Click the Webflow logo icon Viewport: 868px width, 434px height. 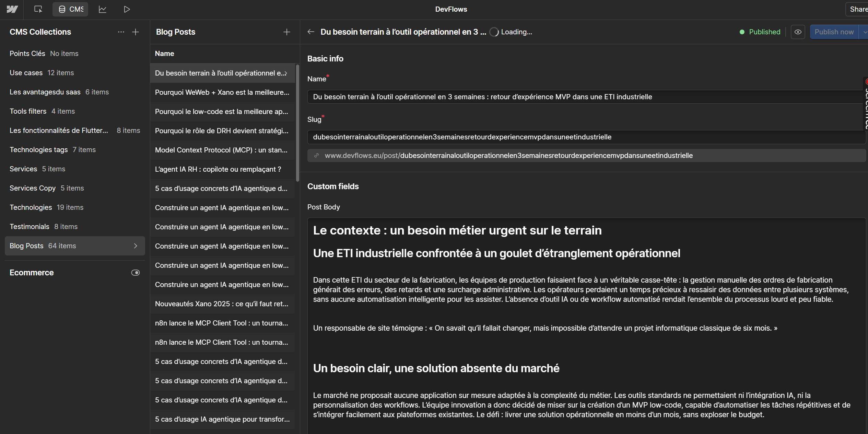pyautogui.click(x=12, y=9)
